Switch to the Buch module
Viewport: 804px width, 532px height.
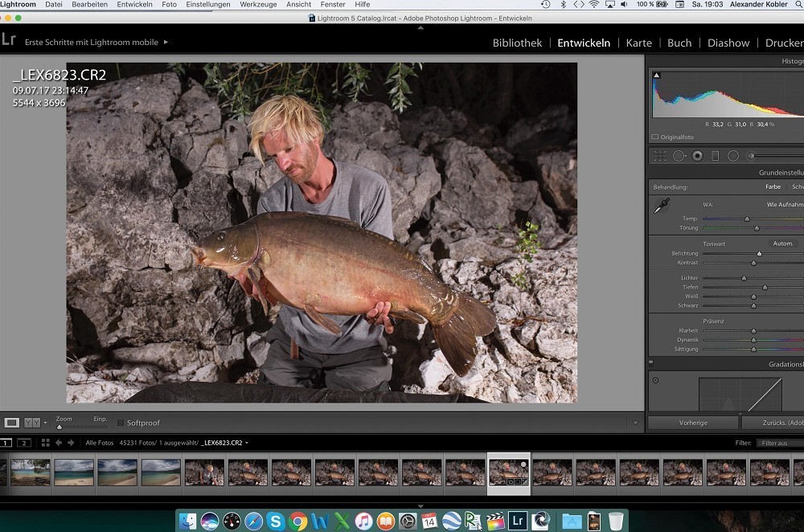point(679,43)
